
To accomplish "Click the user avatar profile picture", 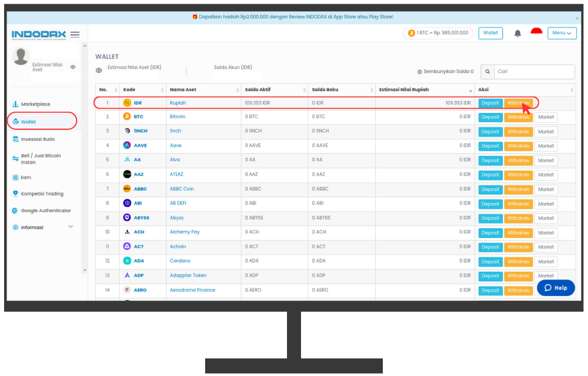I will coord(21,57).
